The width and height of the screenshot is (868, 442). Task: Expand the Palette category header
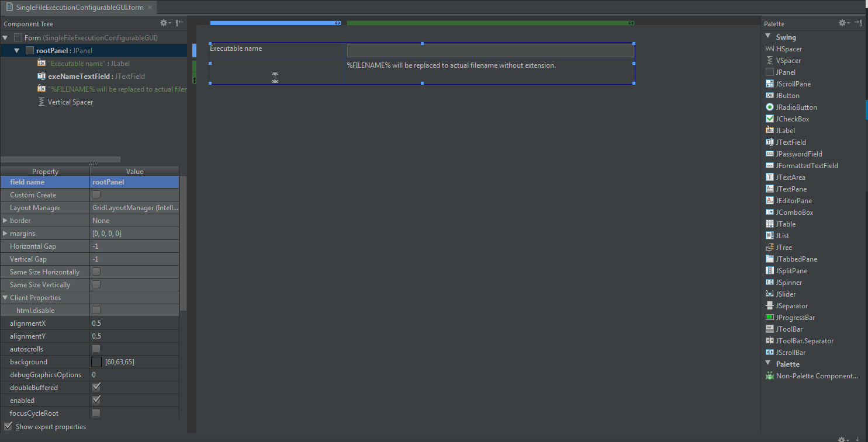[x=769, y=364]
